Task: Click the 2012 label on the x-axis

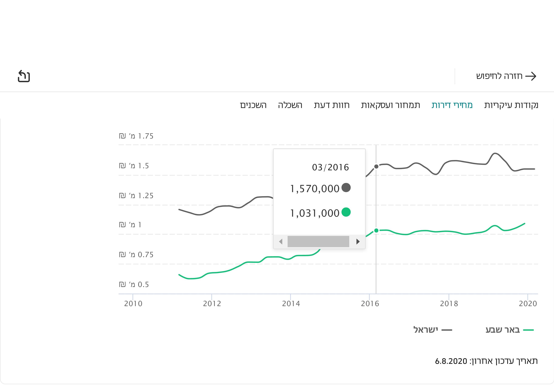Action: [212, 303]
